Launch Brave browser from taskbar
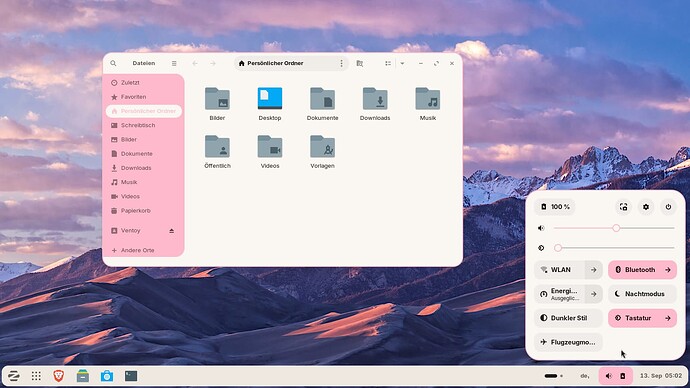The image size is (690, 388). [59, 376]
